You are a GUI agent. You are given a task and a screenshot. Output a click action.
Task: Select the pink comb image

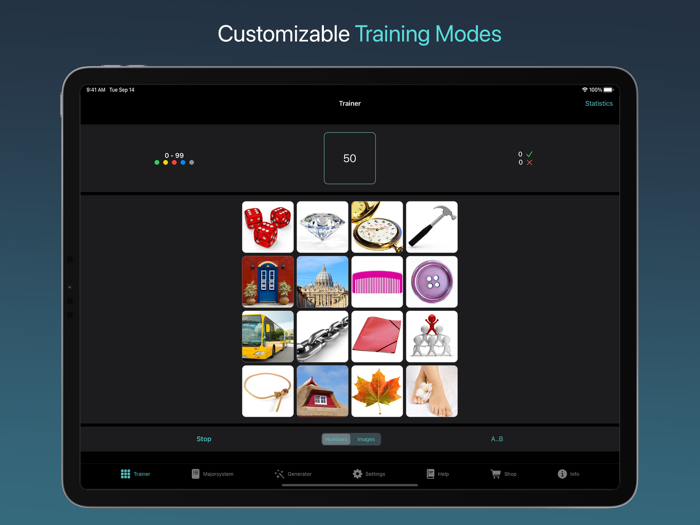click(377, 282)
